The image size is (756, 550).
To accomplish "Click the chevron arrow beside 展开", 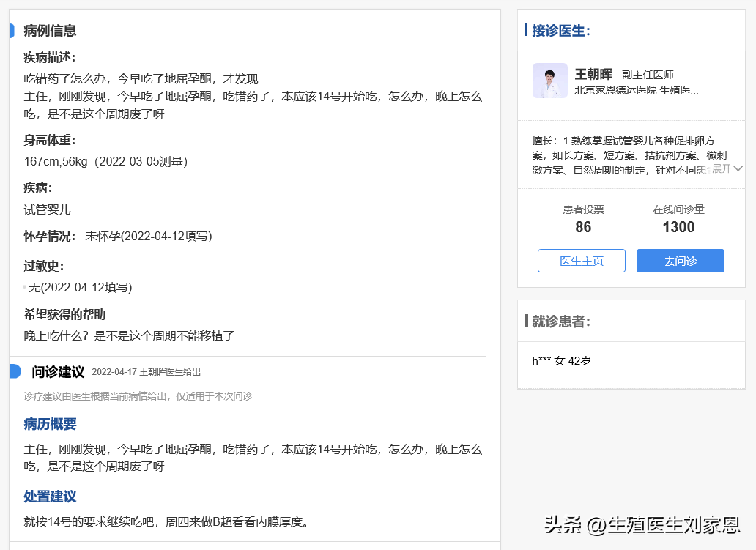I will pyautogui.click(x=738, y=168).
